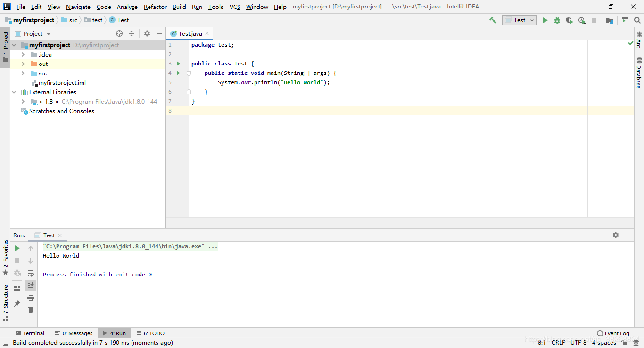The height and width of the screenshot is (348, 644).
Task: Open Search Everywhere magnifier
Action: [637, 20]
